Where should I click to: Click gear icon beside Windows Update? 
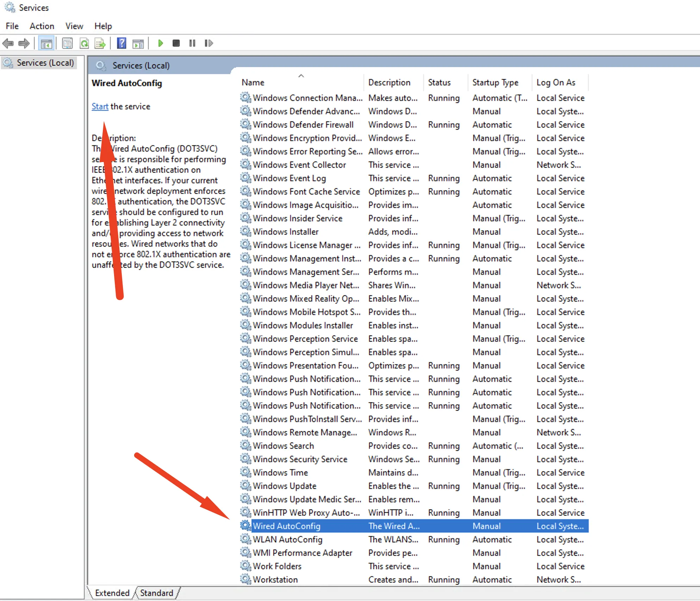pyautogui.click(x=245, y=485)
